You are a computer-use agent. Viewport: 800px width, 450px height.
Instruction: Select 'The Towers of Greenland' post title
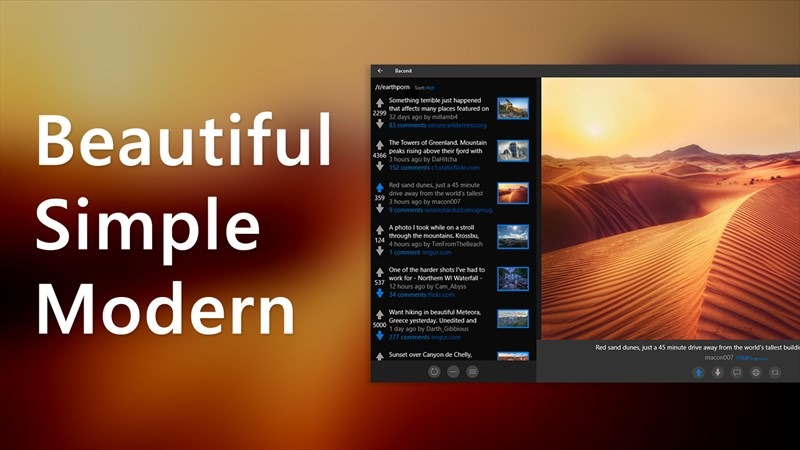(x=438, y=147)
